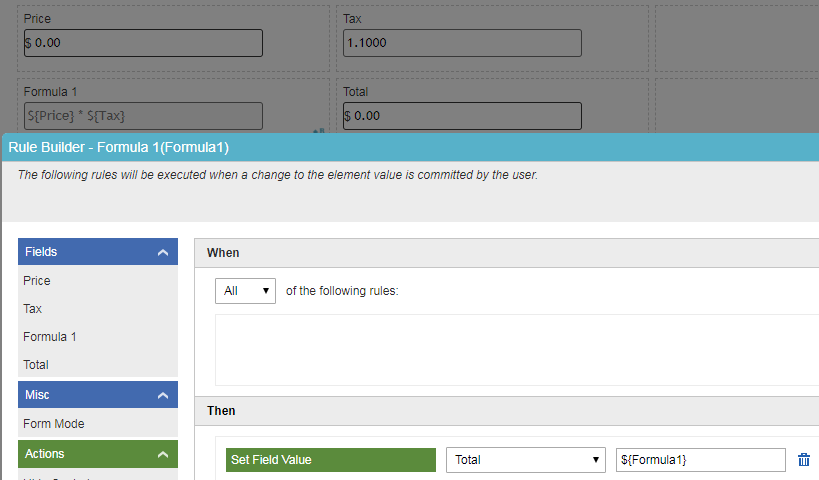Viewport: 819px width, 480px height.
Task: Select the green Set Field Value action block
Action: 331,460
